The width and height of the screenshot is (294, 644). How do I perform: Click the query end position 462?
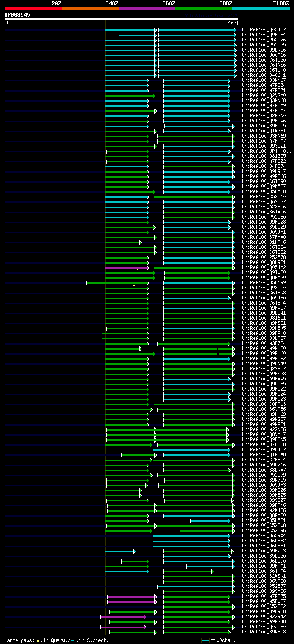[232, 23]
